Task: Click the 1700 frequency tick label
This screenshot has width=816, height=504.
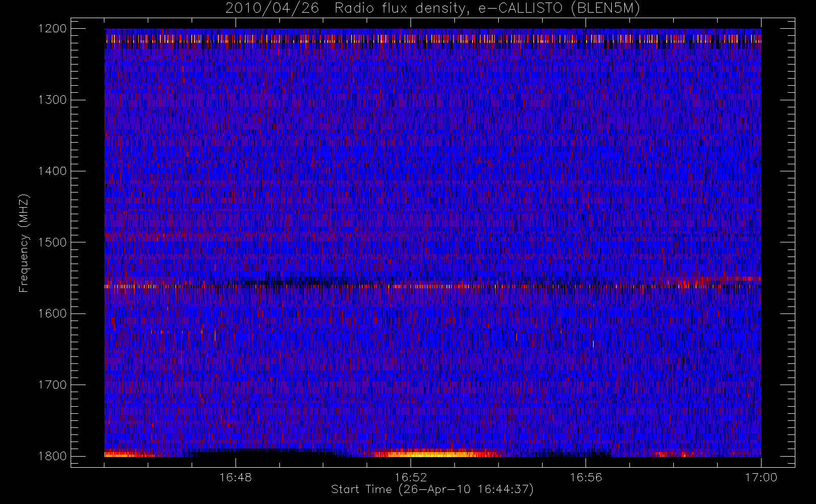Action: pos(52,385)
